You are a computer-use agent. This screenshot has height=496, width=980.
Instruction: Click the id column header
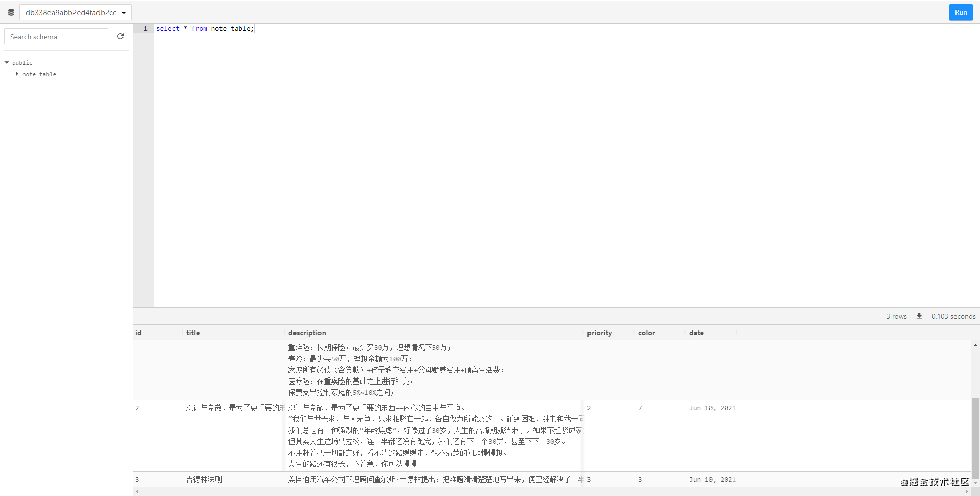coord(158,333)
